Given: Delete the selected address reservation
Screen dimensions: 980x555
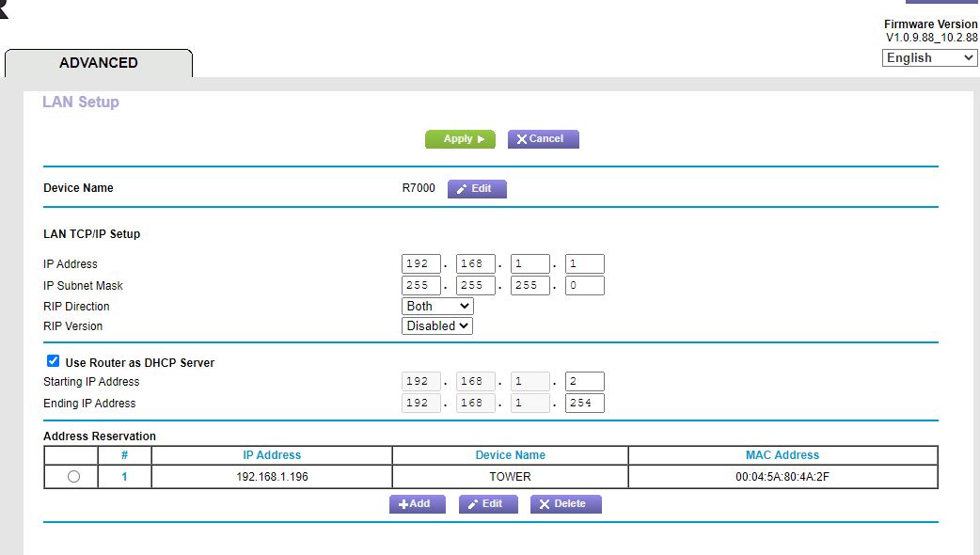Looking at the screenshot, I should coord(565,504).
